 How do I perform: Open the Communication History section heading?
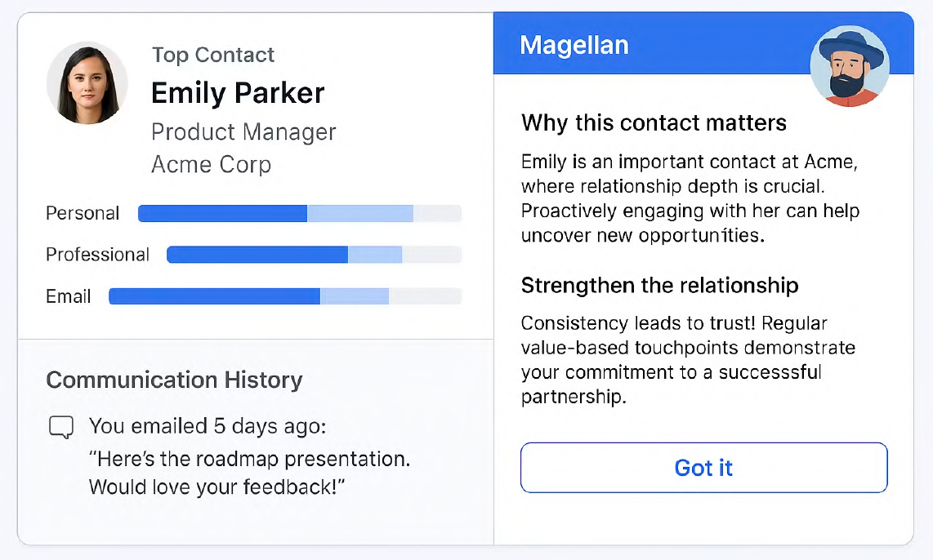(x=174, y=380)
